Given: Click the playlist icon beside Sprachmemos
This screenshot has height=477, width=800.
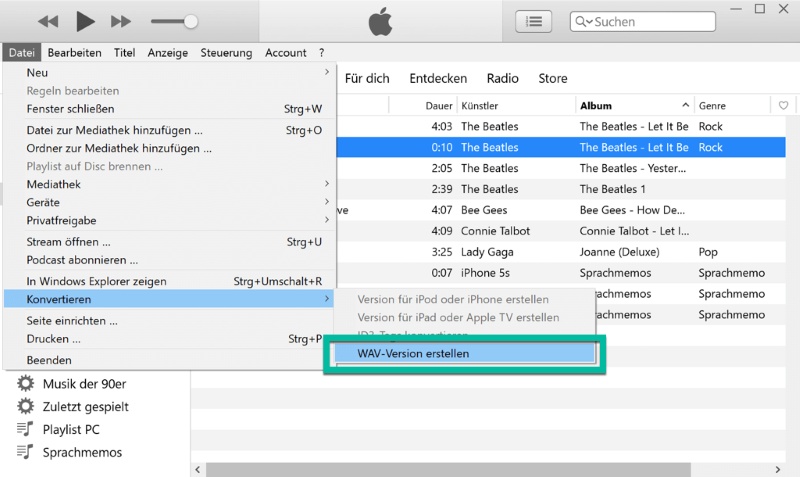Looking at the screenshot, I should [x=25, y=452].
